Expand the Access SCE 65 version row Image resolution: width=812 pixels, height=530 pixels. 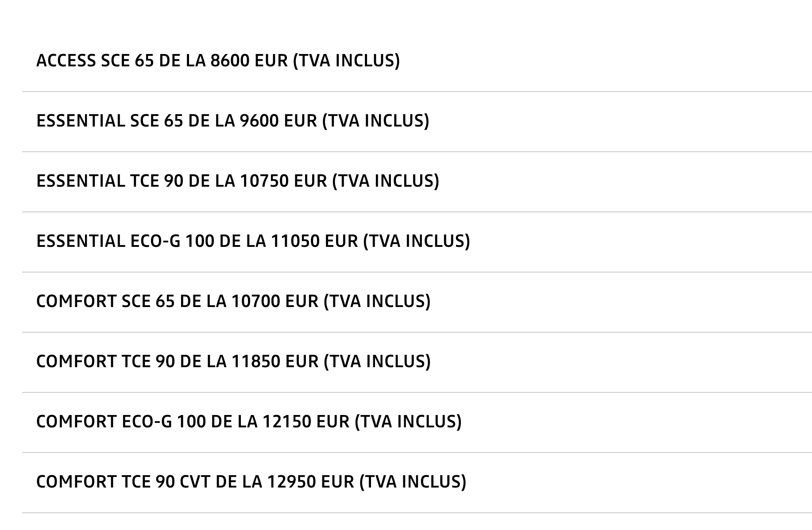pyautogui.click(x=218, y=61)
